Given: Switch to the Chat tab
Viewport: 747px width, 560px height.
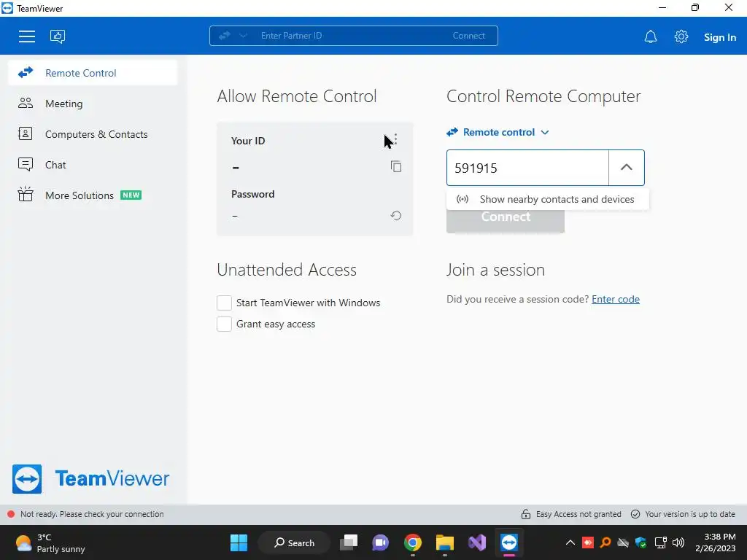Looking at the screenshot, I should pos(93,164).
